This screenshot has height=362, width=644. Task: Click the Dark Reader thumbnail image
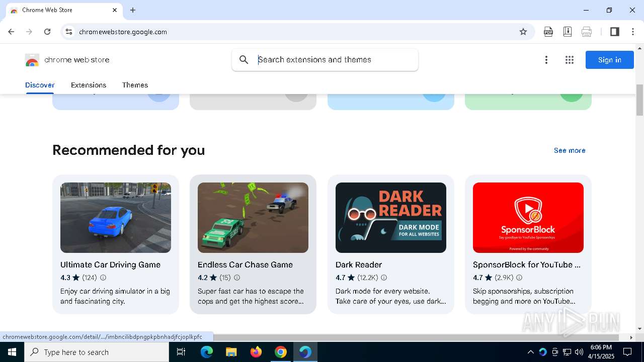[391, 218]
